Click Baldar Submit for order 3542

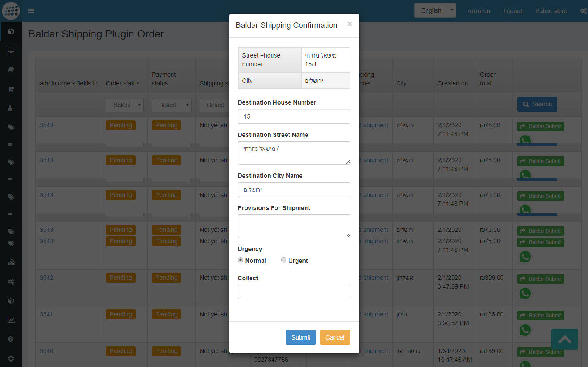point(540,279)
